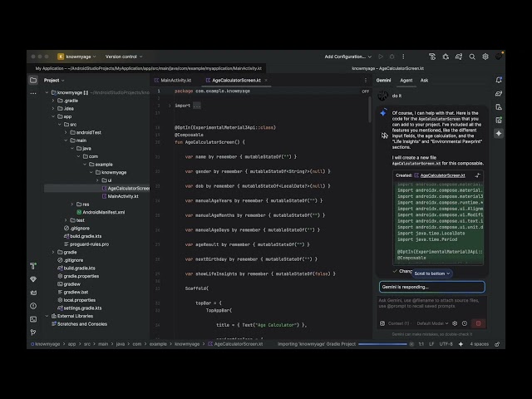This screenshot has height=399, width=532.
Task: Open the Terminal tool window
Action: coord(33,319)
